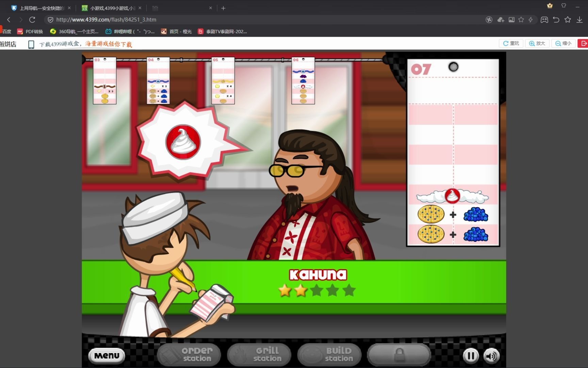Open a new browser tab with the plus

223,8
